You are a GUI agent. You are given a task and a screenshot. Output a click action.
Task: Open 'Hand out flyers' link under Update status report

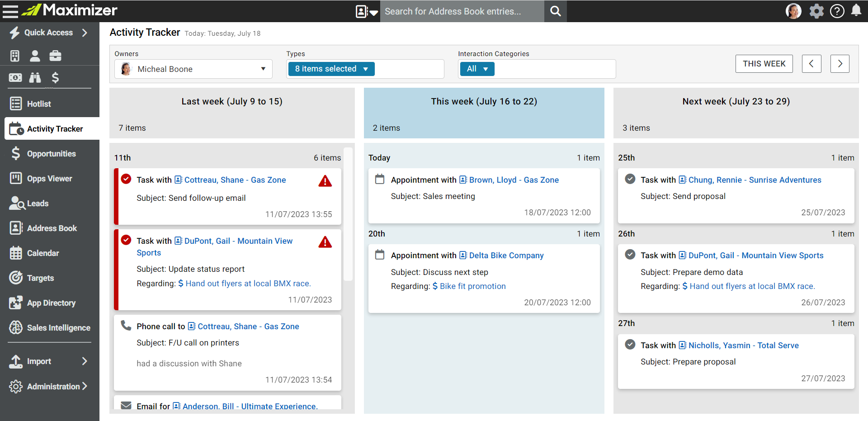click(248, 284)
